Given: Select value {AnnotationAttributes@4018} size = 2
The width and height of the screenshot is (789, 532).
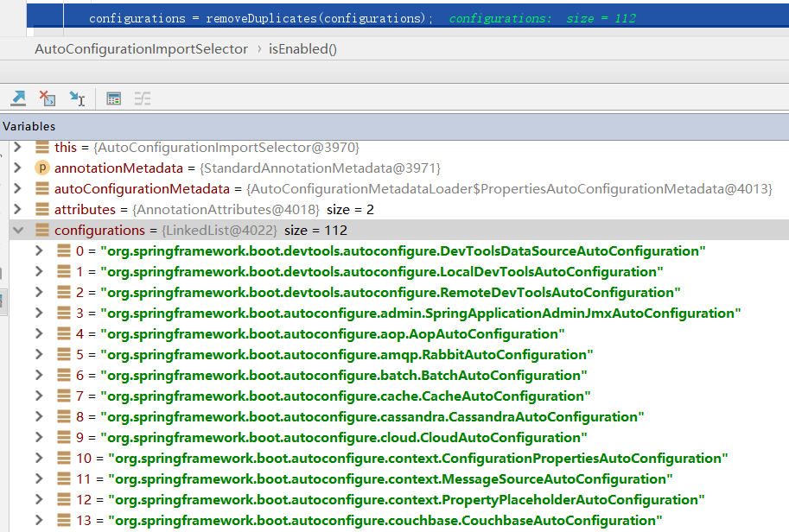Looking at the screenshot, I should [x=253, y=209].
